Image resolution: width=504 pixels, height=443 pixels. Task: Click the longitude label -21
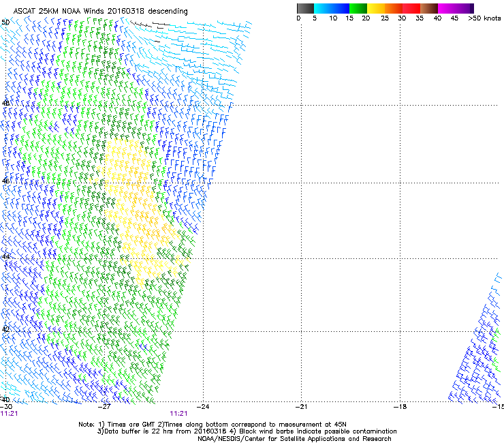(301, 406)
